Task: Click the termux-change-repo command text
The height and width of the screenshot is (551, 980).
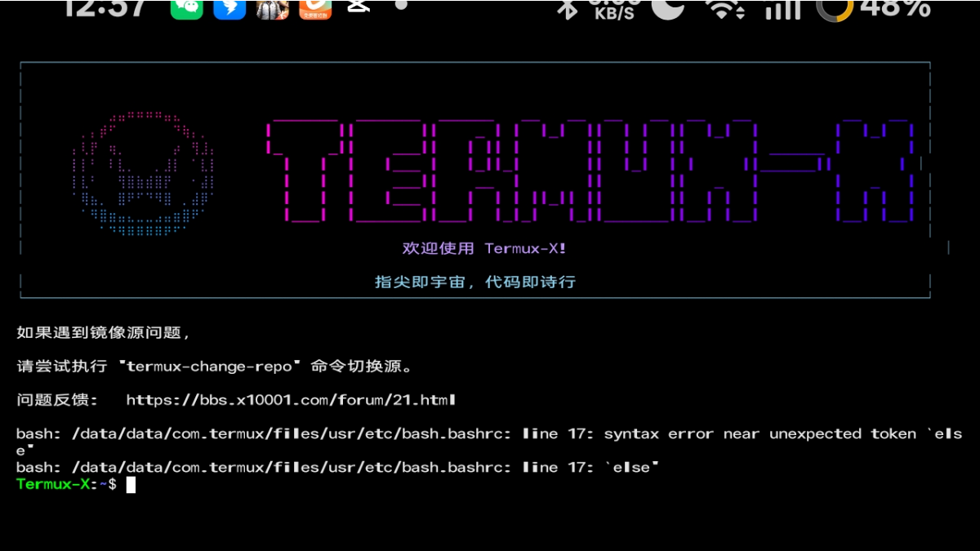Action: click(x=209, y=367)
